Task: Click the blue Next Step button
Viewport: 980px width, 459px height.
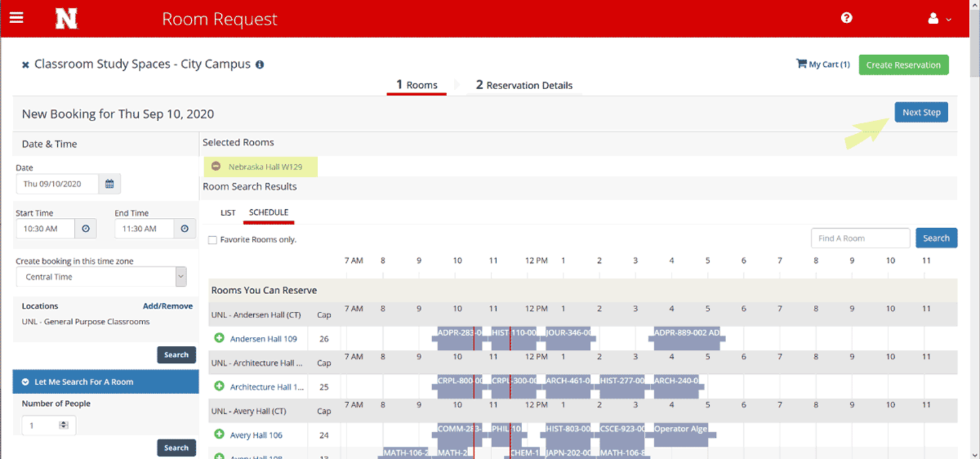Action: 921,112
